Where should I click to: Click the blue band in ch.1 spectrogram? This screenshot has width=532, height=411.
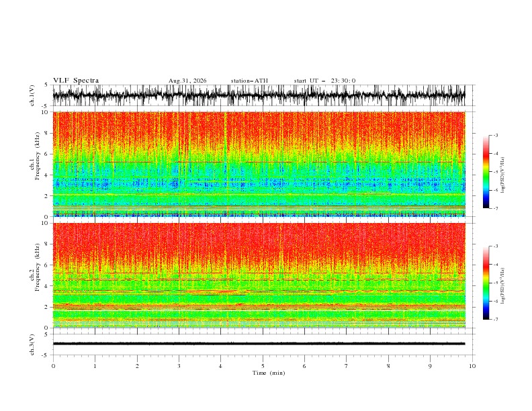(259, 184)
